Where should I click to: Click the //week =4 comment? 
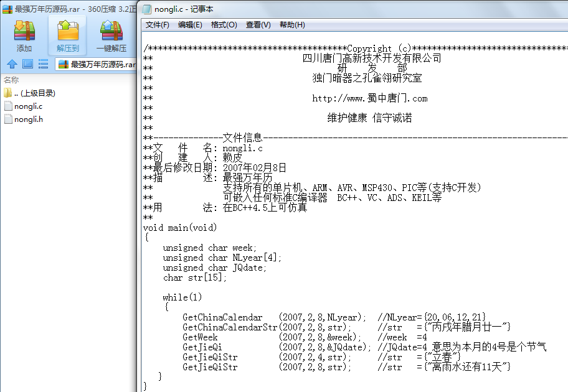402,337
